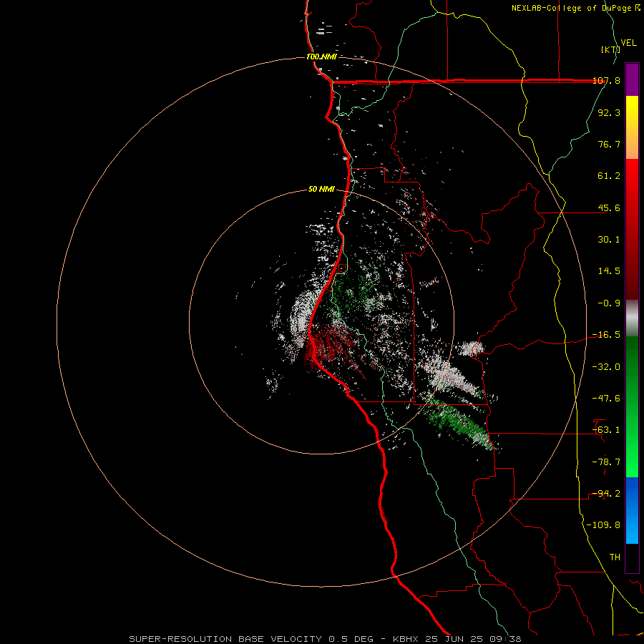Click the -63.1 scale value

(606, 430)
